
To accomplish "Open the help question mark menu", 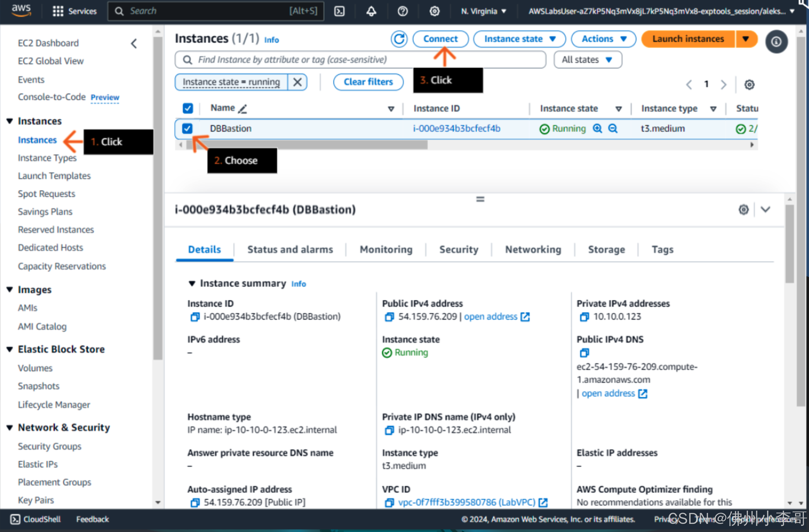I will click(403, 11).
